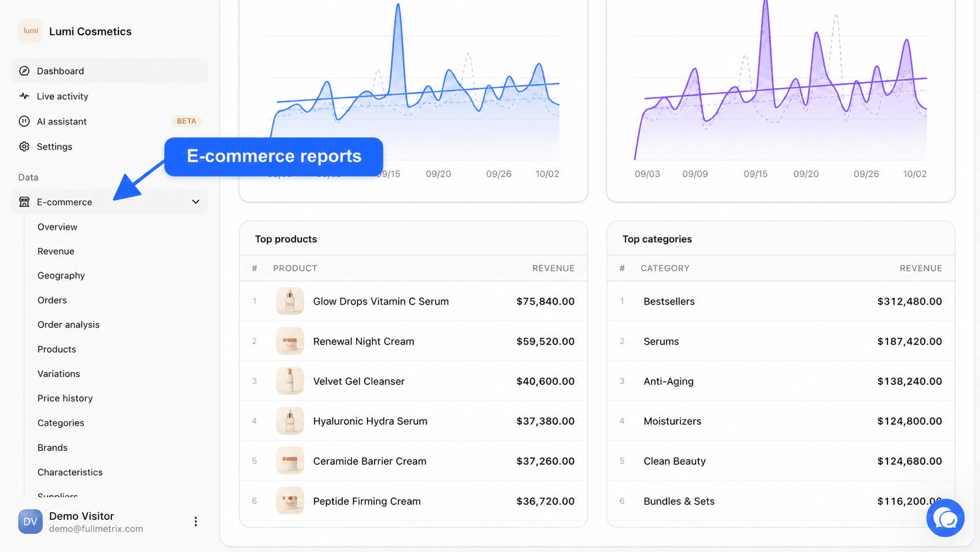The width and height of the screenshot is (980, 552).
Task: Open Settings in sidebar
Action: click(x=110, y=147)
